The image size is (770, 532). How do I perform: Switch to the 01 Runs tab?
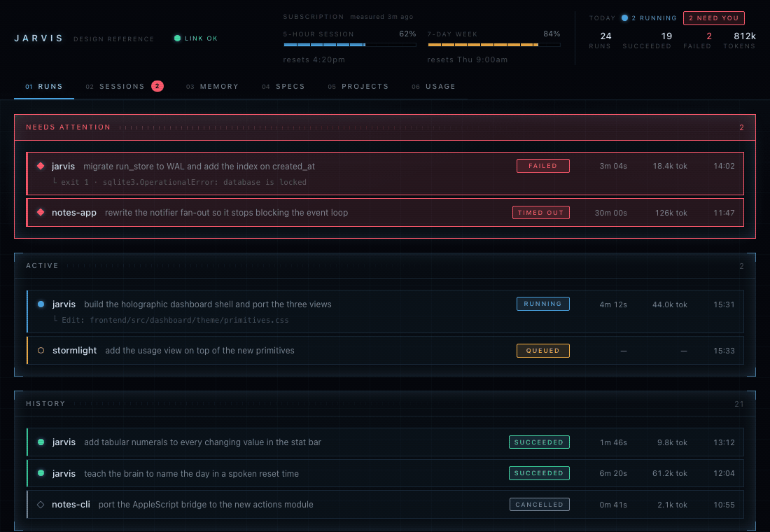pyautogui.click(x=44, y=87)
